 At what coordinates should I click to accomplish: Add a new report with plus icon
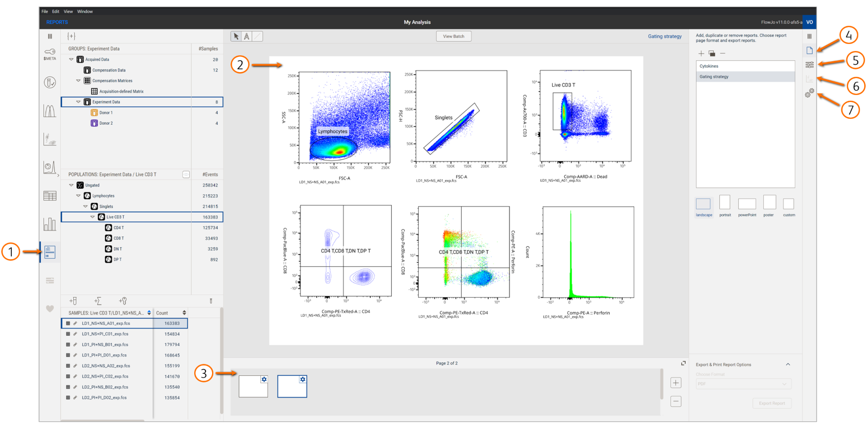point(701,53)
